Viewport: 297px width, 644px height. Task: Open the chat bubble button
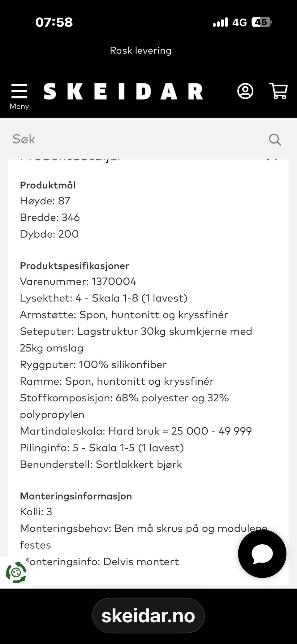pyautogui.click(x=262, y=554)
